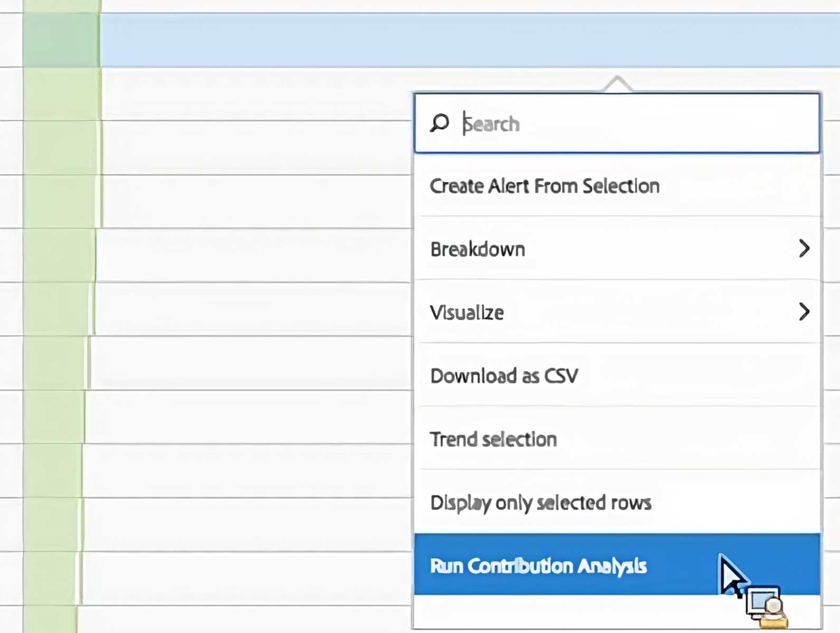Open the Visualize submenu
The width and height of the screenshot is (840, 633).
[617, 312]
